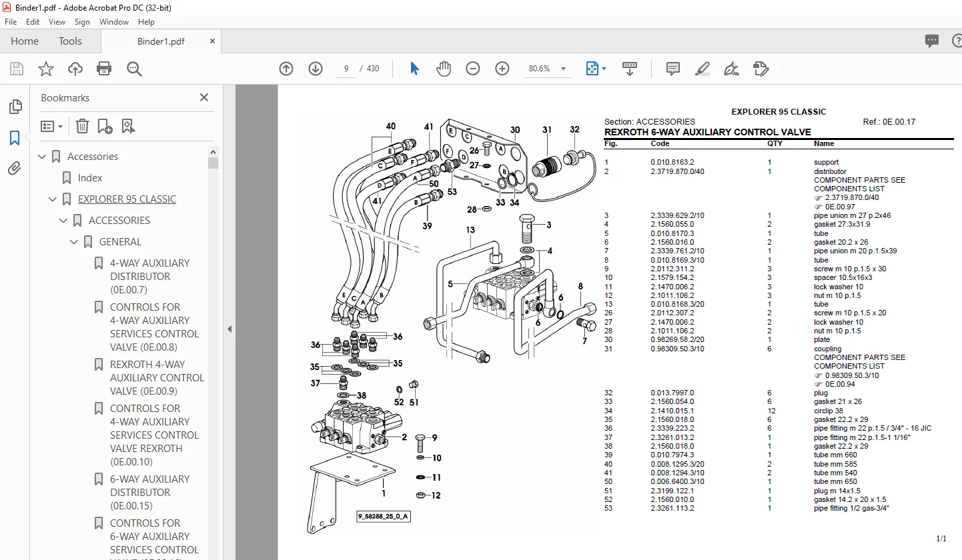Close the Bookmarks panel

pos(204,98)
